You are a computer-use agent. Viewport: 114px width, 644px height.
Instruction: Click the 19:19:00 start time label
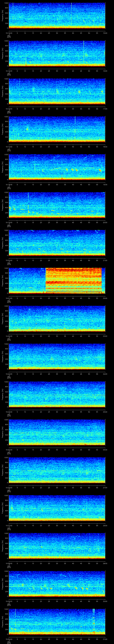click(9, 223)
